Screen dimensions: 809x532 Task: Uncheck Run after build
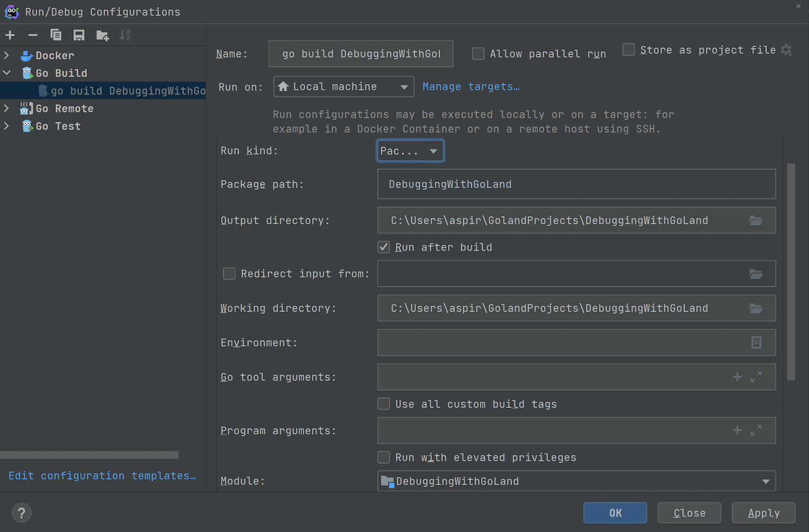coord(383,247)
